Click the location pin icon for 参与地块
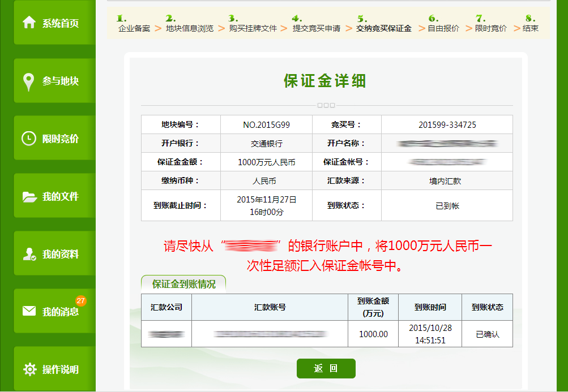Screen dimensions: 568x392 click(x=29, y=81)
